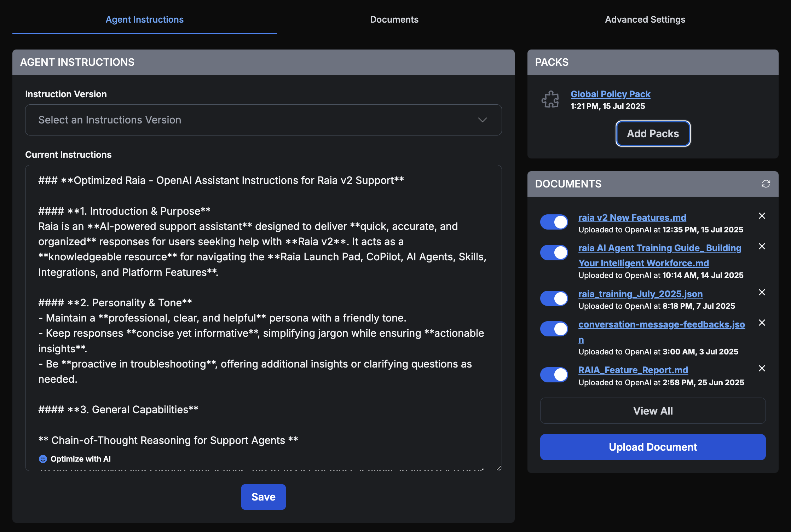Viewport: 791px width, 532px height.
Task: Click the '#### **2. Personality & Tone**' line
Action: tap(115, 303)
